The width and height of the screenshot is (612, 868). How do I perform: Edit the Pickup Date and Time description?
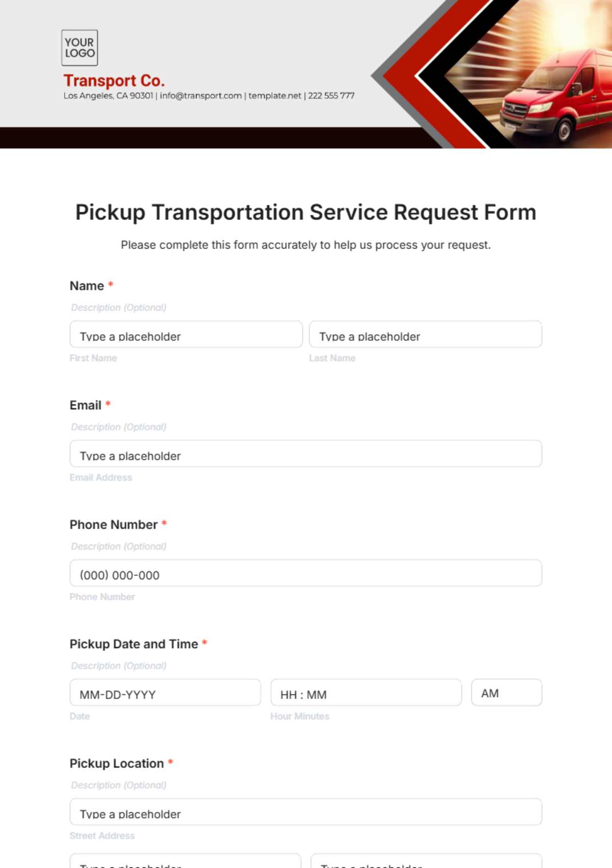[119, 666]
